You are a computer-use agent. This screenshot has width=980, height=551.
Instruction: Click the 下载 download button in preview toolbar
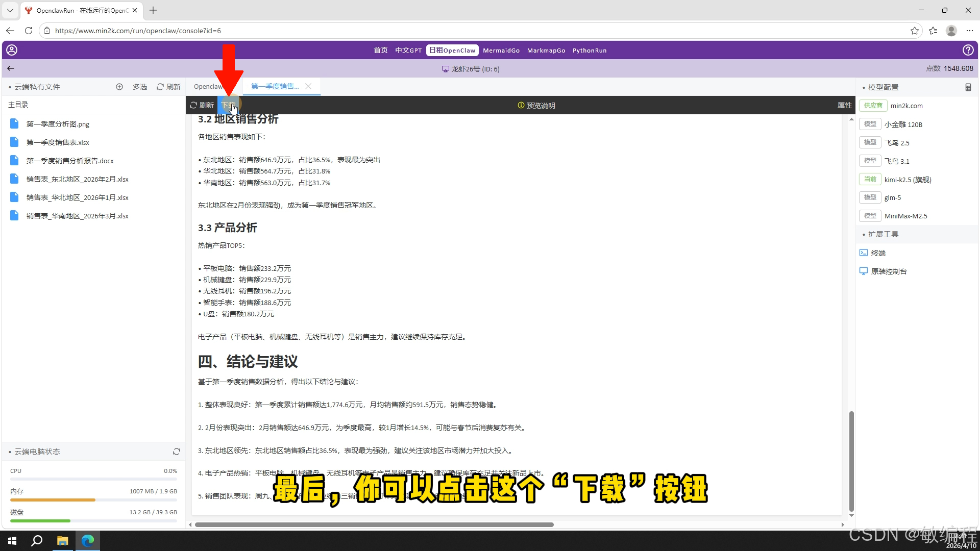click(228, 105)
